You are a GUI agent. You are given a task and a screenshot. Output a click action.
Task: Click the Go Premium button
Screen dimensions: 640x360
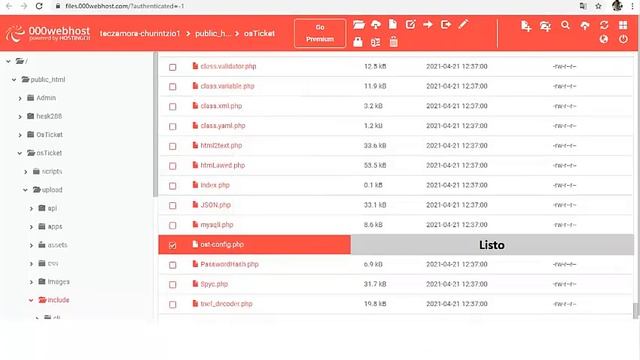tap(320, 33)
